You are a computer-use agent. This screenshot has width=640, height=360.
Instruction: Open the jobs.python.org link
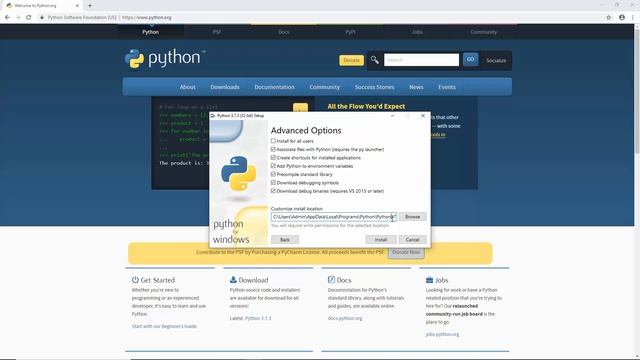(x=442, y=334)
